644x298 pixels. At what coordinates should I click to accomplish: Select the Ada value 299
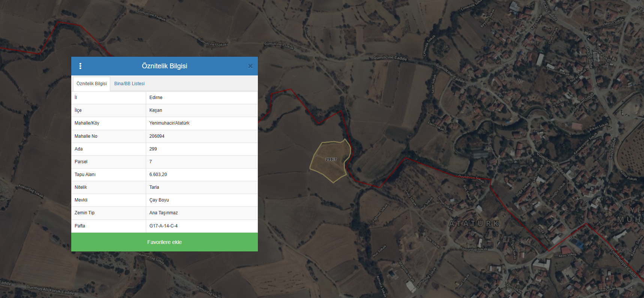tap(153, 149)
